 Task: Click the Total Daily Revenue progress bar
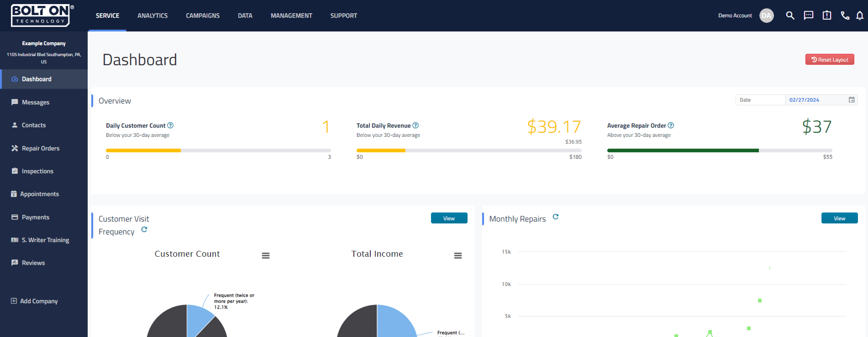469,150
